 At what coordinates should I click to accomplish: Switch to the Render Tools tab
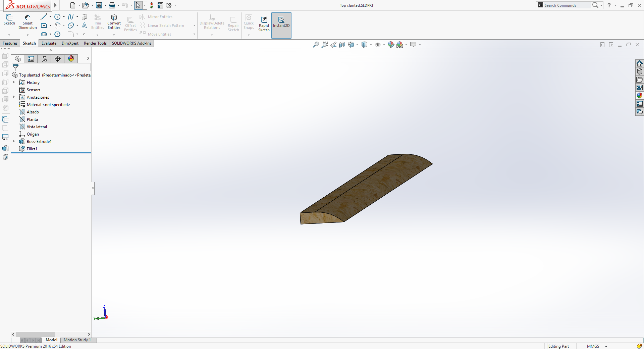coord(95,43)
